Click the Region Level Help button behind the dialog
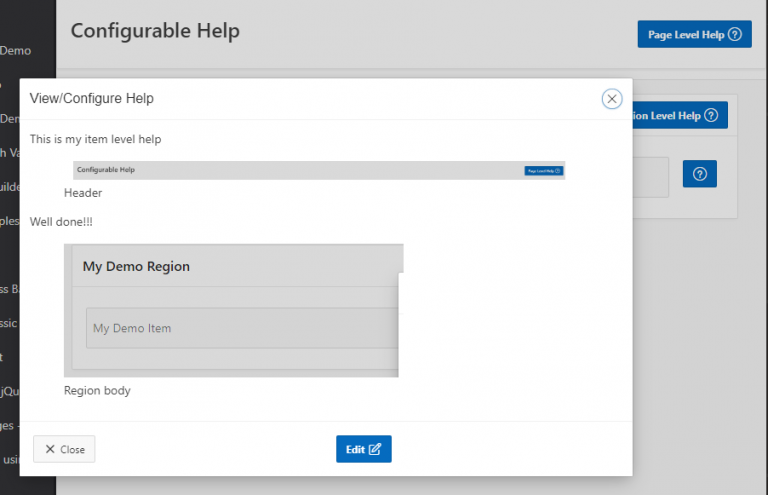768x495 pixels. click(680, 116)
